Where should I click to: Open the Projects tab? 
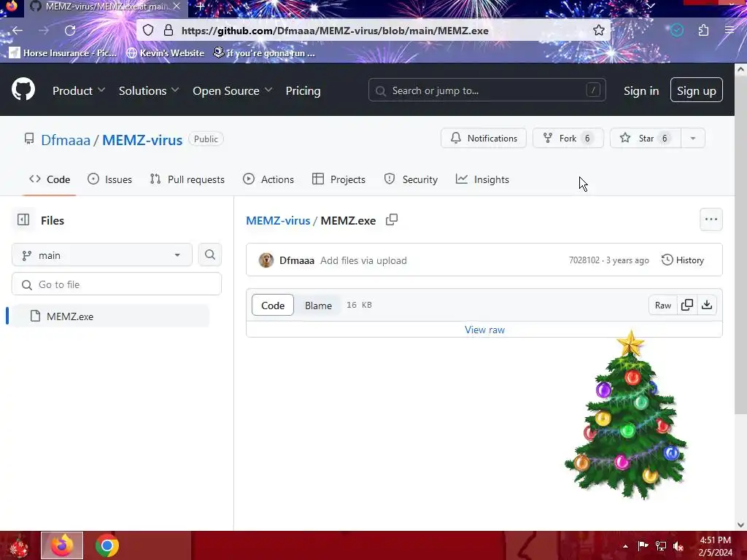pos(338,179)
